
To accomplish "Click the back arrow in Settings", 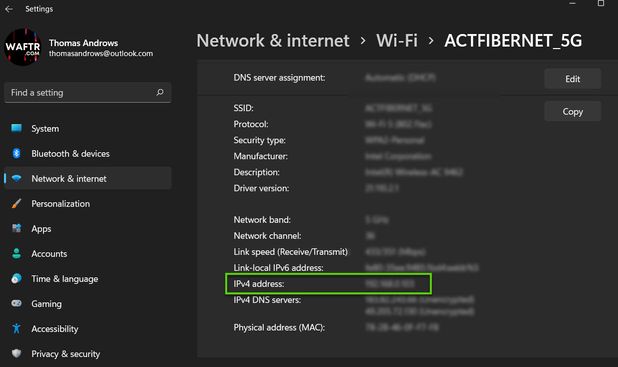I will 9,9.
